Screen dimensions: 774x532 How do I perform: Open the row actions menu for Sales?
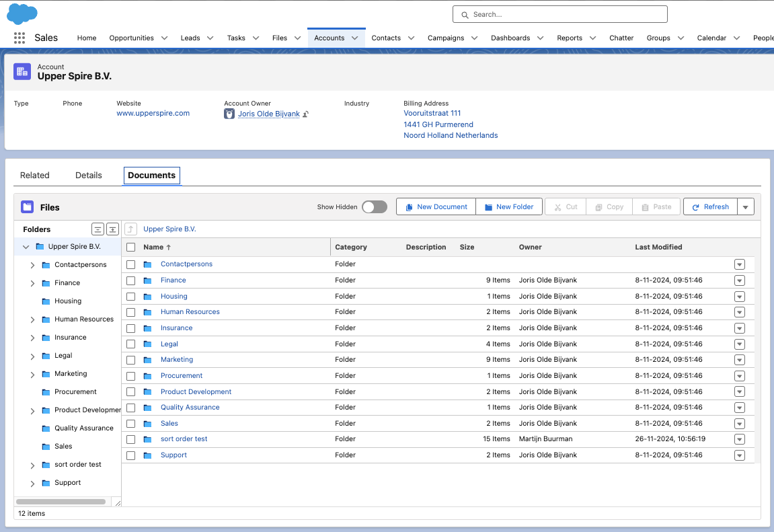click(740, 424)
